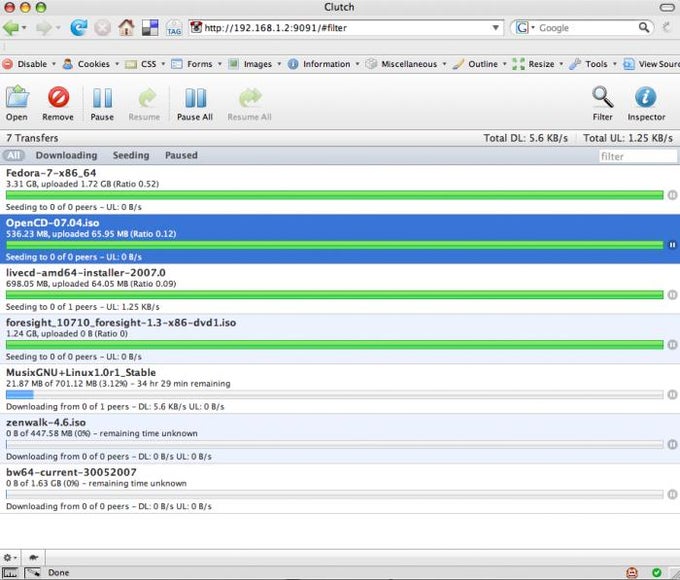Viewport: 680px width, 580px height.
Task: Click the TAG toolbar icon
Action: click(x=174, y=28)
